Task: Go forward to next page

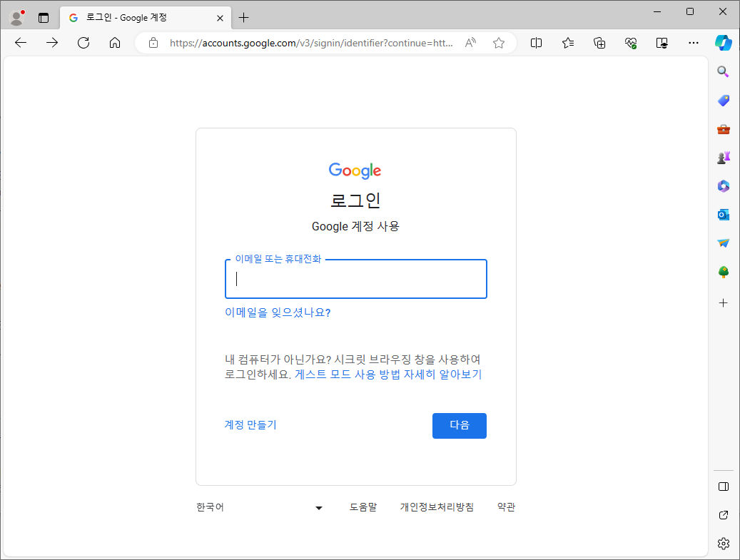Action: click(x=52, y=43)
